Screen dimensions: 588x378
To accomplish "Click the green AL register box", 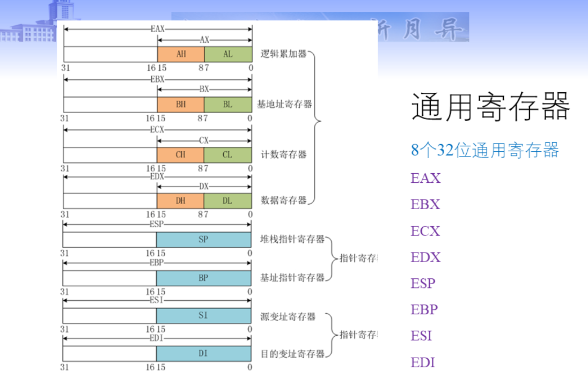I will (228, 54).
